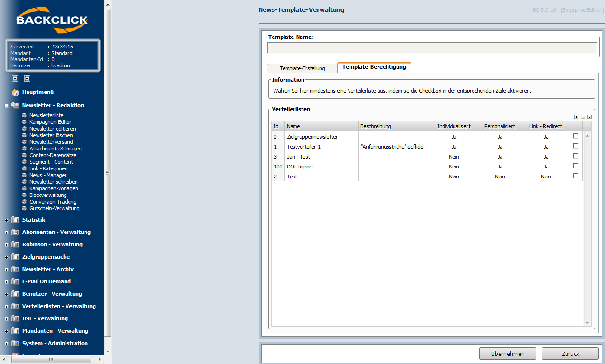Click the Abonnenten - Verwaltung folder icon
Viewport: 605px width, 364px height.
[15, 232]
